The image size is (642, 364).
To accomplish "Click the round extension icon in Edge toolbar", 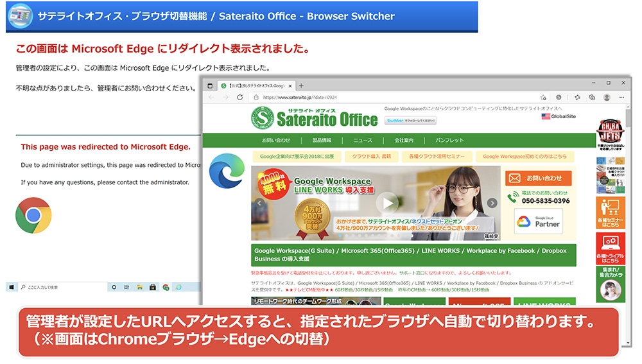I will [559, 98].
